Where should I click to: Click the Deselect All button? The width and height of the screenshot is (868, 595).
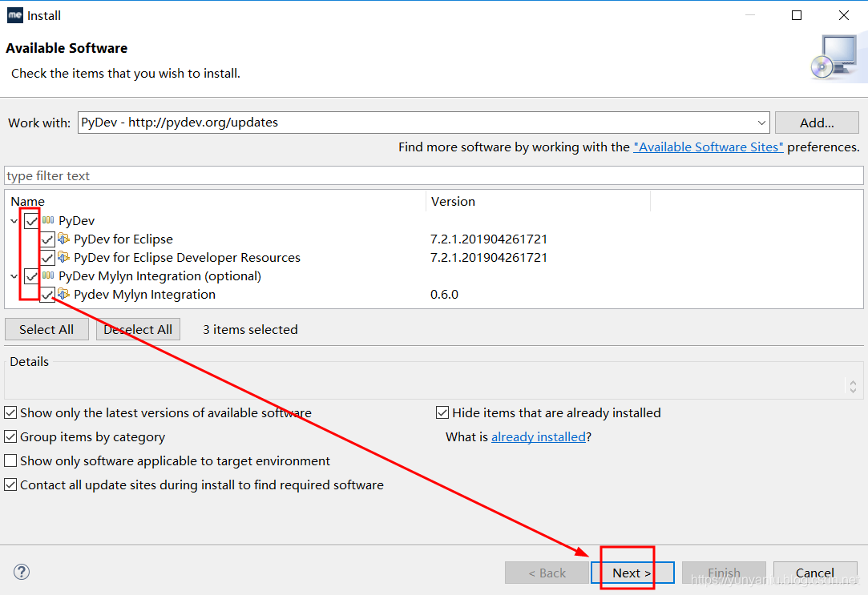[138, 330]
